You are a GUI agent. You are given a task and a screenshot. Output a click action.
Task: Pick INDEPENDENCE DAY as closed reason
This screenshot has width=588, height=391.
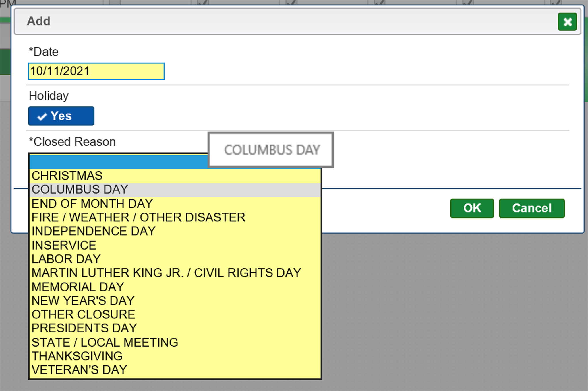tap(94, 231)
